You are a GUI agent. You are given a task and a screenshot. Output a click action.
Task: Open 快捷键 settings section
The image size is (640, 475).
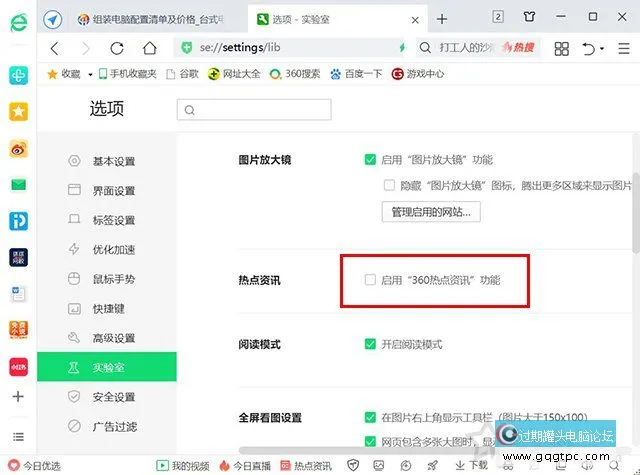tap(107, 309)
